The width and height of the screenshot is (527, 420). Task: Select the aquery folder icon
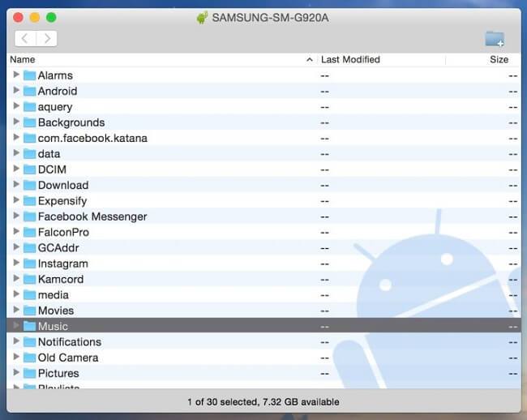[29, 107]
